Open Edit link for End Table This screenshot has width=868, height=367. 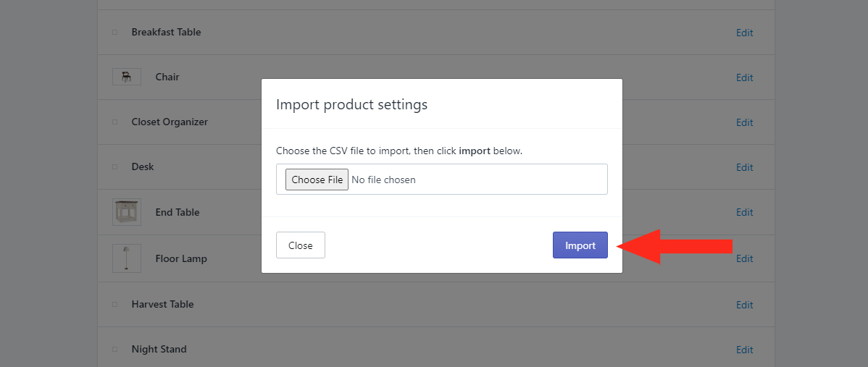pyautogui.click(x=745, y=212)
